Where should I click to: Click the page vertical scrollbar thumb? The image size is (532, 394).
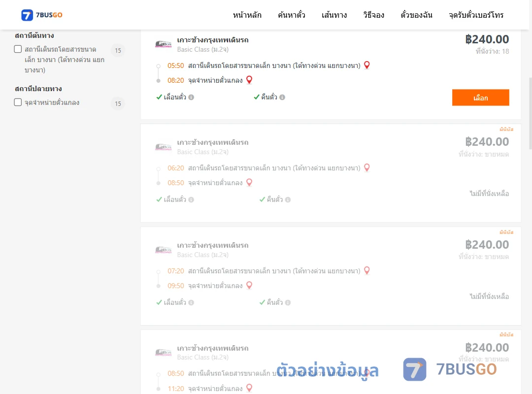[531, 114]
